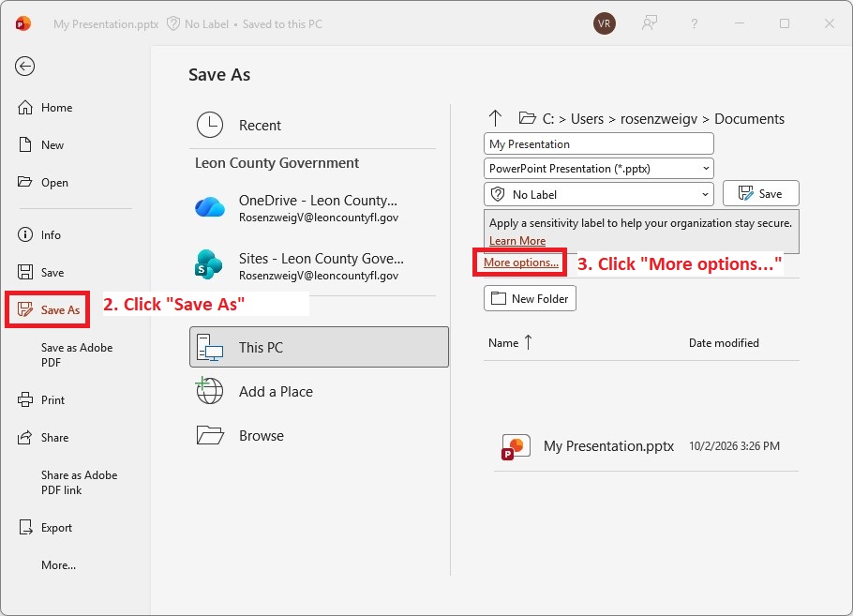Click the Browse folder icon
The height and width of the screenshot is (616, 853).
pyautogui.click(x=210, y=435)
